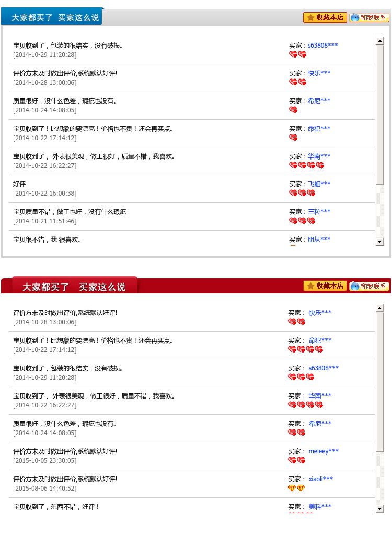Click chat face icon on red panel's 和我联系
Screen dimensions: 392x545
point(355,286)
